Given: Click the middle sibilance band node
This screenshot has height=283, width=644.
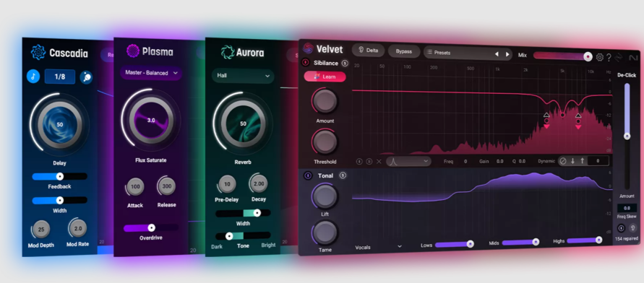Looking at the screenshot, I should [x=562, y=116].
